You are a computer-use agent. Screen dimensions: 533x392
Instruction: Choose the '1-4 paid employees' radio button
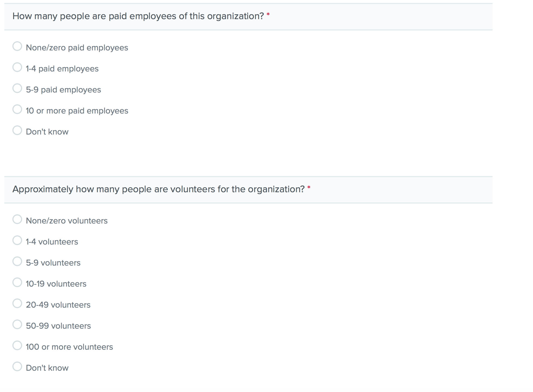pyautogui.click(x=17, y=67)
